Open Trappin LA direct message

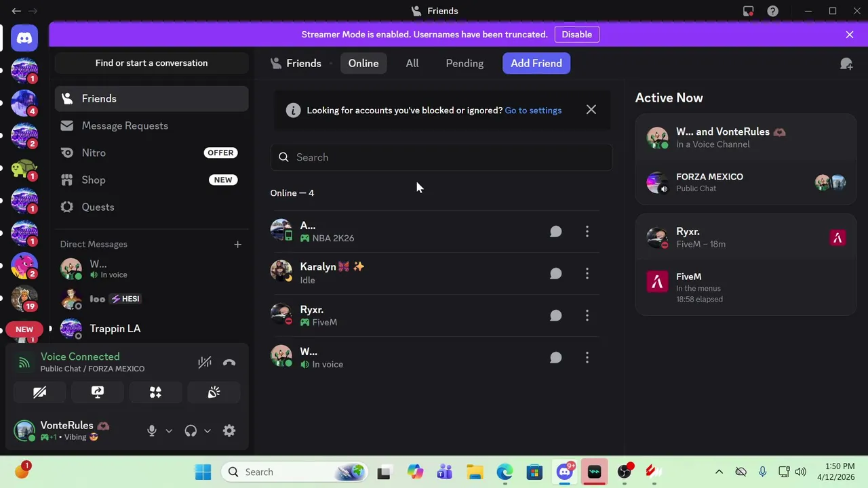[152, 329]
